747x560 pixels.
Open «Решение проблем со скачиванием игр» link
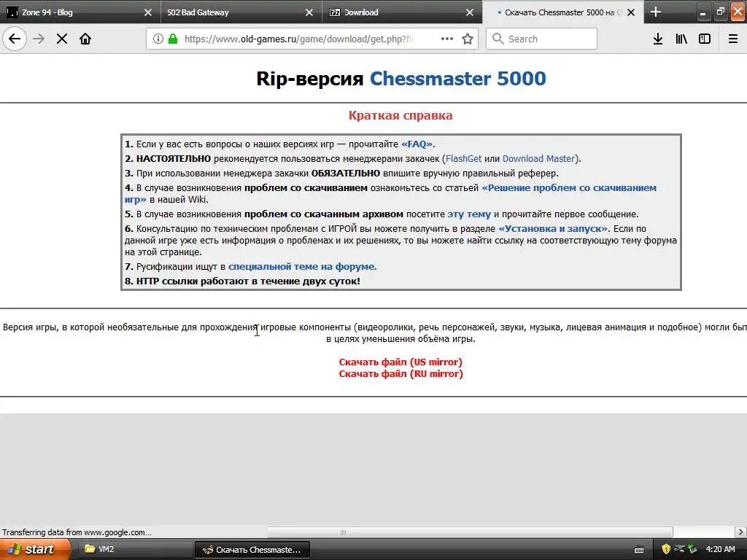(x=569, y=187)
